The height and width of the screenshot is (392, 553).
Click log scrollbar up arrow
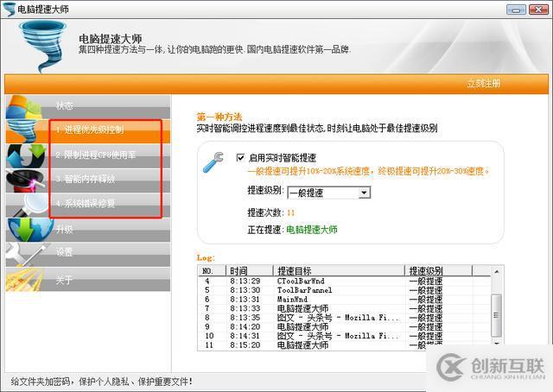coord(496,271)
